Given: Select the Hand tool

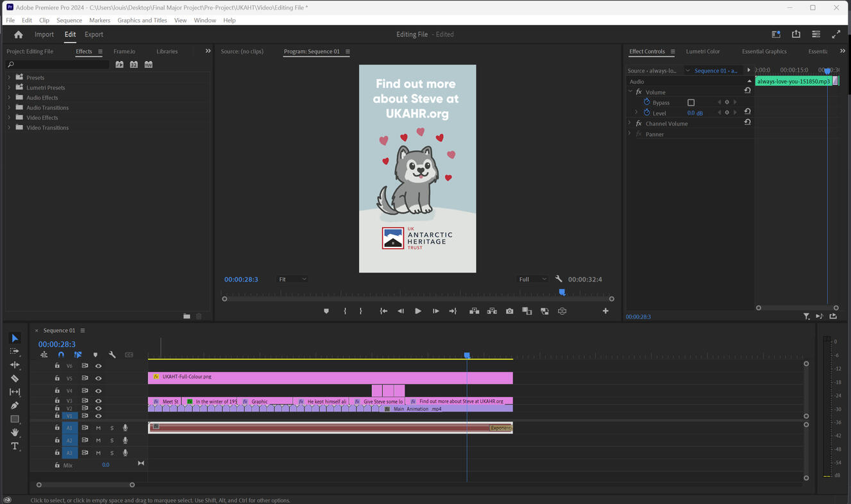Looking at the screenshot, I should point(15,433).
